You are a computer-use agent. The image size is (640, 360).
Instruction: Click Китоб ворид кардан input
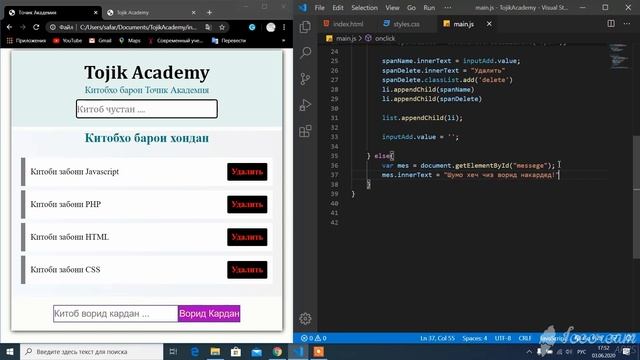click(x=116, y=313)
